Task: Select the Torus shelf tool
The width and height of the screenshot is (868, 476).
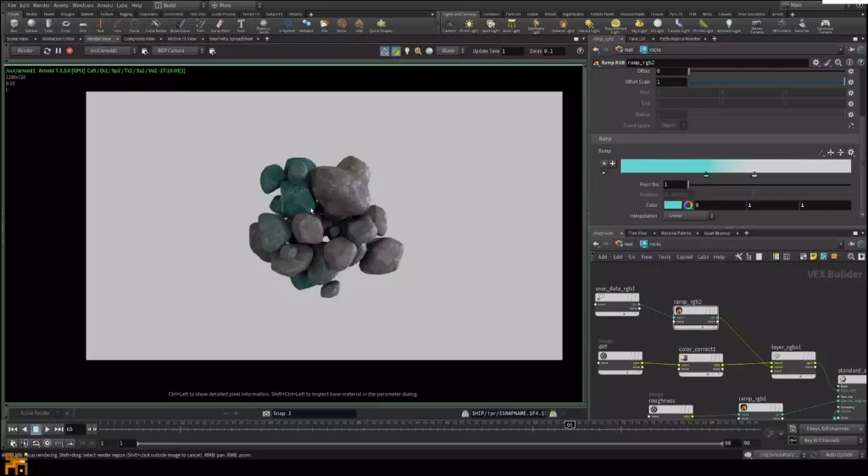Action: [x=65, y=25]
